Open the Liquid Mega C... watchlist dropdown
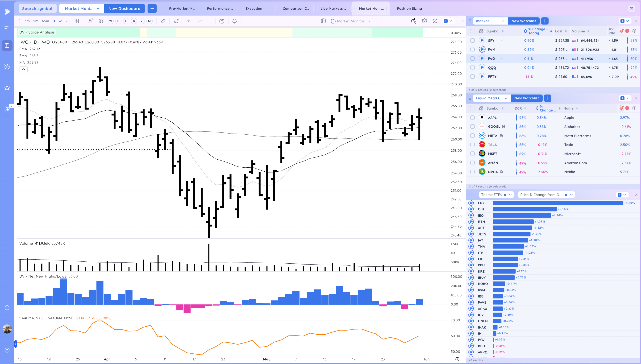 (492, 98)
